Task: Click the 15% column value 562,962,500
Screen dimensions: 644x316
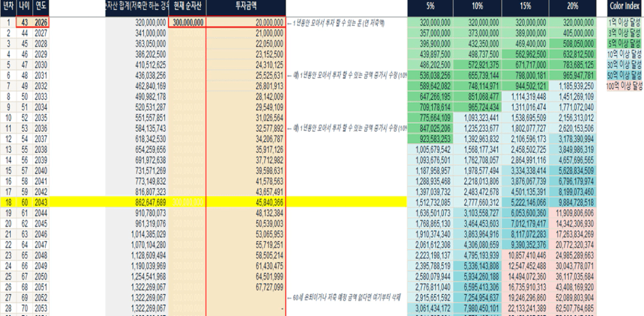Action: click(x=526, y=55)
